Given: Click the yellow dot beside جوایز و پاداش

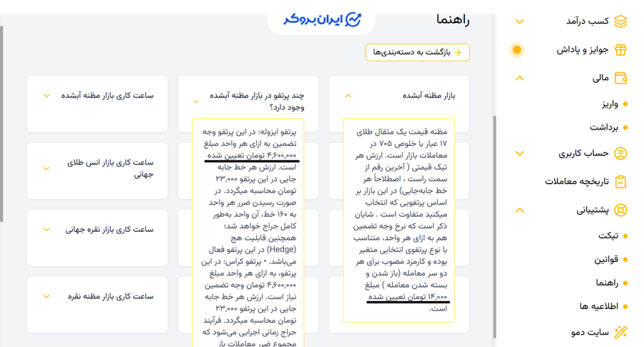Looking at the screenshot, I should tap(517, 49).
